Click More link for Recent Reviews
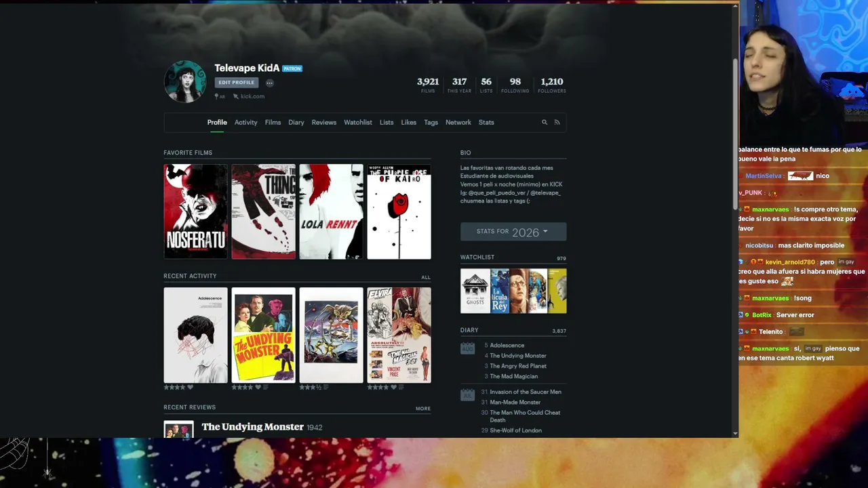Image resolution: width=868 pixels, height=488 pixels. [x=423, y=409]
